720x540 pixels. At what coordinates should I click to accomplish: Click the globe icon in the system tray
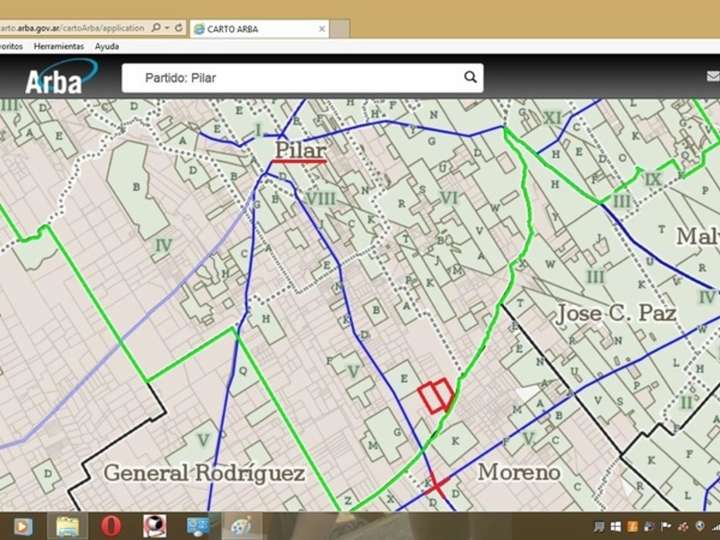click(699, 526)
